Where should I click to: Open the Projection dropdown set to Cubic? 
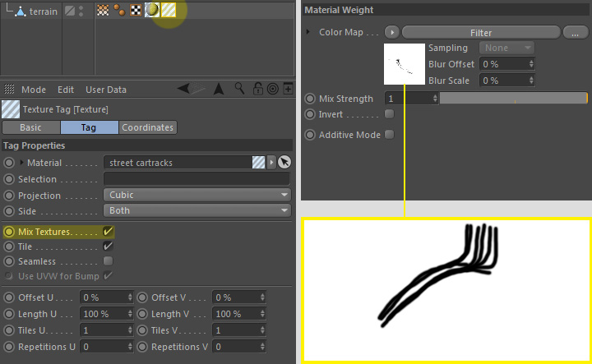[x=197, y=196]
